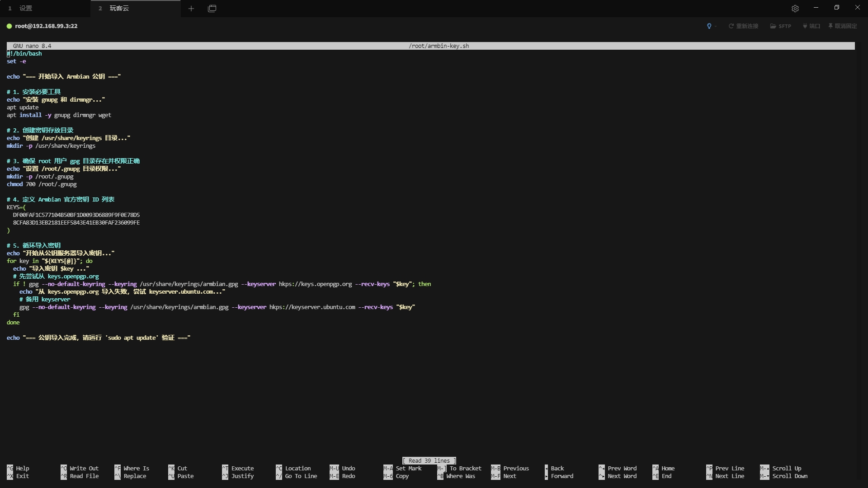Click root@192.168.99.3:22 session label
Viewport: 868px width, 488px height.
pos(46,26)
